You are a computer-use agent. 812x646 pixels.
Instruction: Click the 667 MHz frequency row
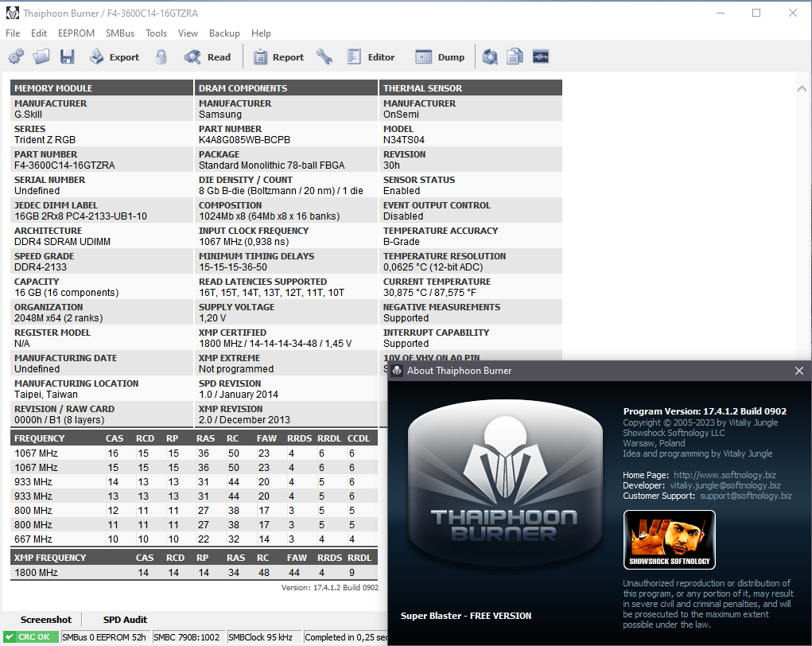[x=194, y=539]
